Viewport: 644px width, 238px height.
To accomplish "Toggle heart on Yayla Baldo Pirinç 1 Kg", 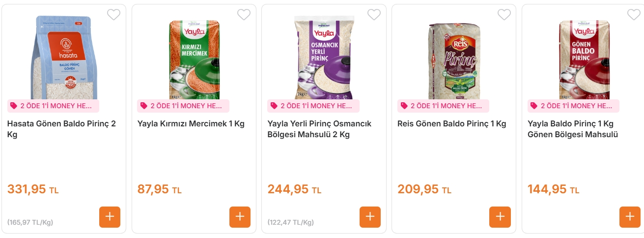I will [634, 15].
